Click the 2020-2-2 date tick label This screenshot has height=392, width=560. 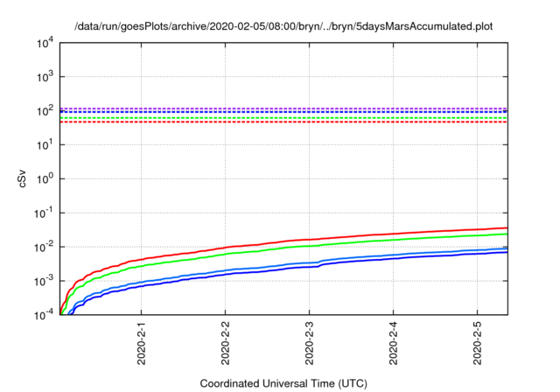(x=226, y=343)
